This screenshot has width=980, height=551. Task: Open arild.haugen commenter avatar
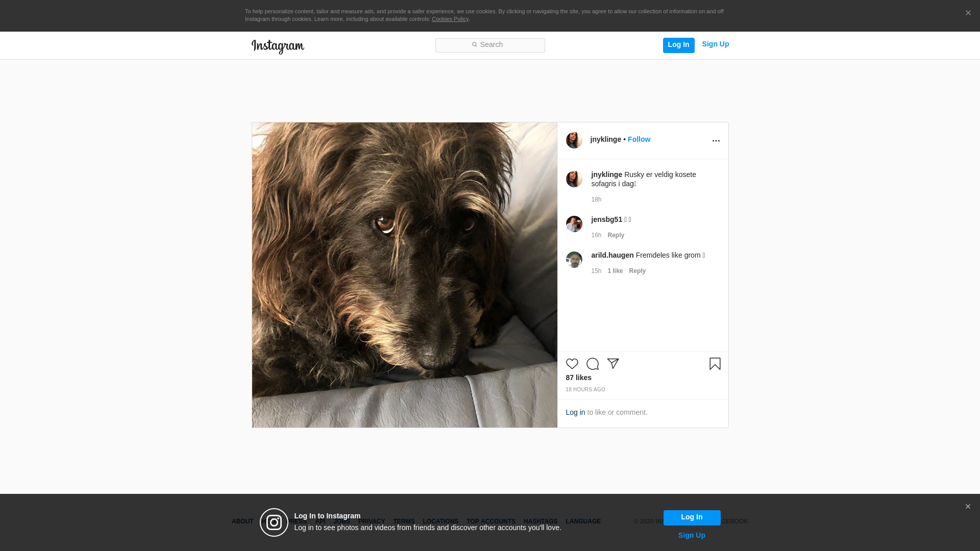pyautogui.click(x=574, y=260)
